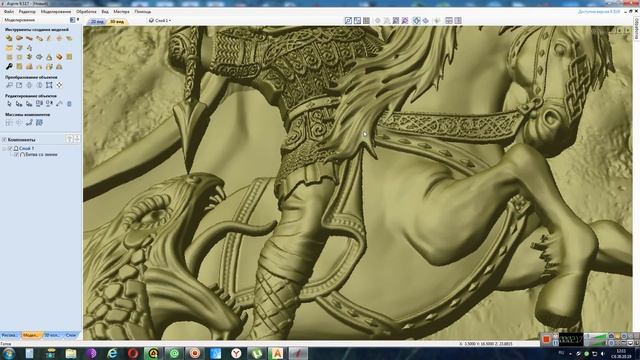This screenshot has width=640, height=360.
Task: Open the Обработка menu
Action: [86, 12]
